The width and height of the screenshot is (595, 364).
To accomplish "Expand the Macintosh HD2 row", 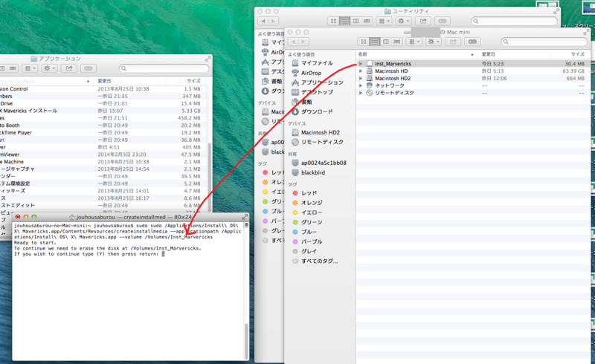I will [361, 78].
